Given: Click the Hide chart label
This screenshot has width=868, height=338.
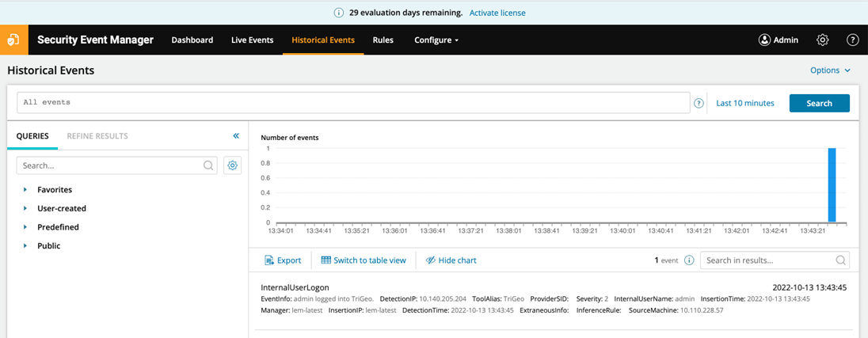Looking at the screenshot, I should point(457,260).
